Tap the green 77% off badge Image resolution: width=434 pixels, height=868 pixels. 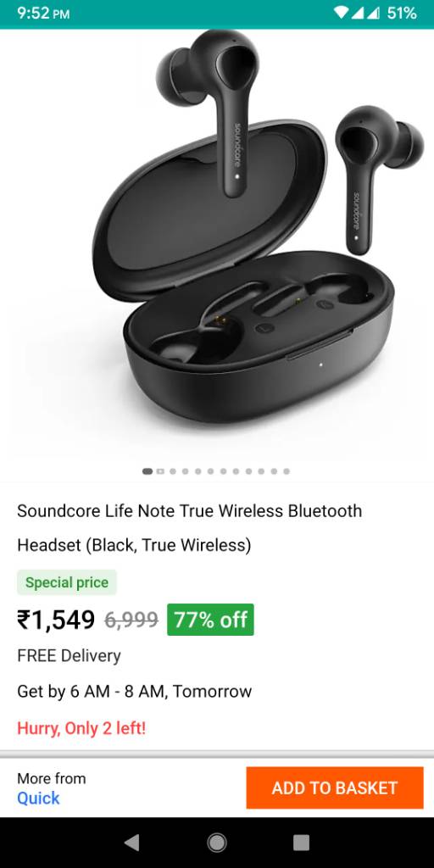pos(210,620)
